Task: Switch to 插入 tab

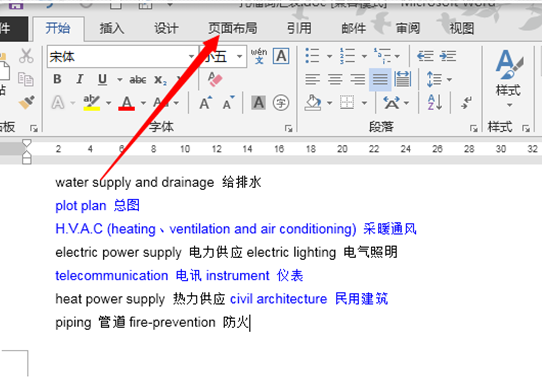Action: 112,28
